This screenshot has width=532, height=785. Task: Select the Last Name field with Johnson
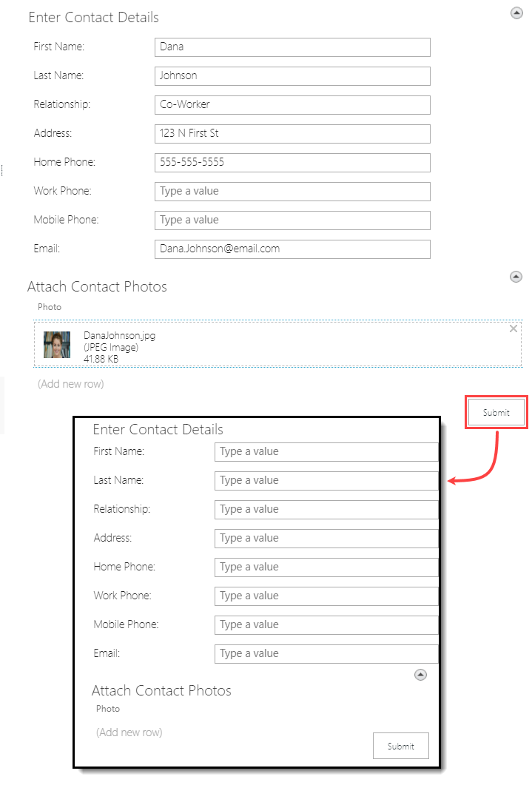(292, 75)
